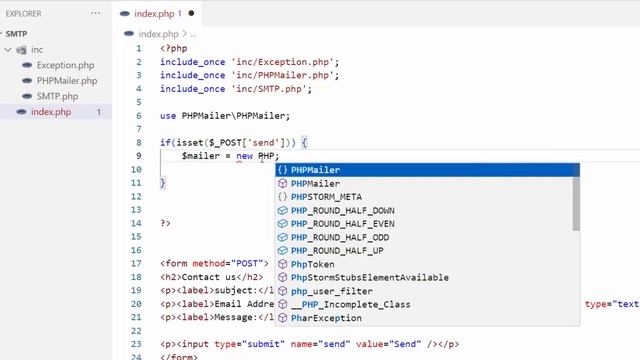The height and width of the screenshot is (360, 640).
Task: Click the '<?php' opening tag
Action: (x=173, y=49)
